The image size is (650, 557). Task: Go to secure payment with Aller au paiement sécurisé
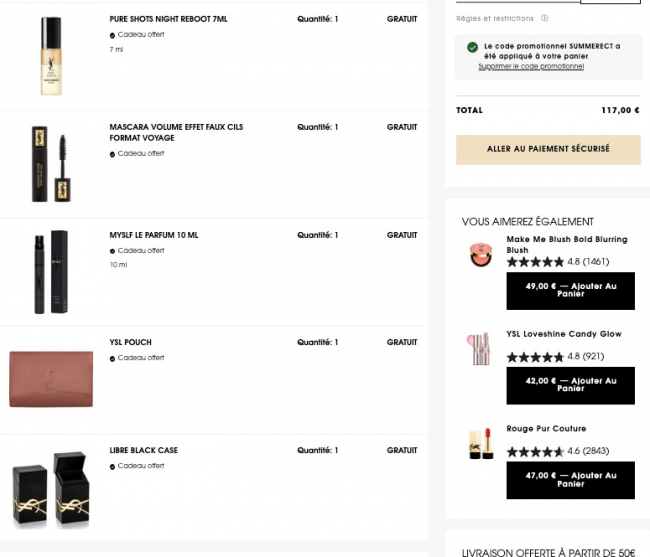(548, 150)
